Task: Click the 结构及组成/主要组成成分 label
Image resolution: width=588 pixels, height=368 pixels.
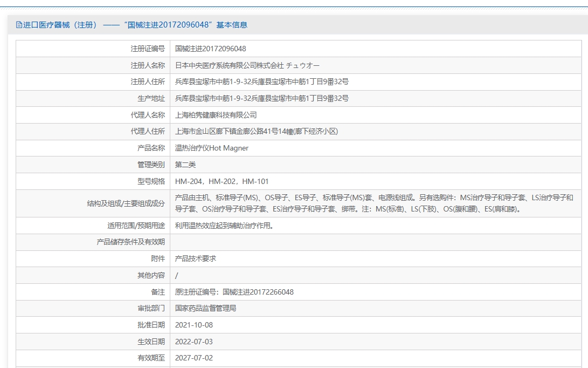Action: [x=126, y=203]
